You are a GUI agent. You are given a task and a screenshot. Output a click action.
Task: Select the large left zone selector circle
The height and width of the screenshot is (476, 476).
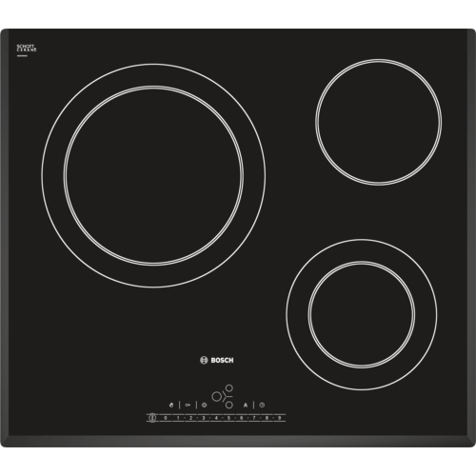[x=216, y=396]
